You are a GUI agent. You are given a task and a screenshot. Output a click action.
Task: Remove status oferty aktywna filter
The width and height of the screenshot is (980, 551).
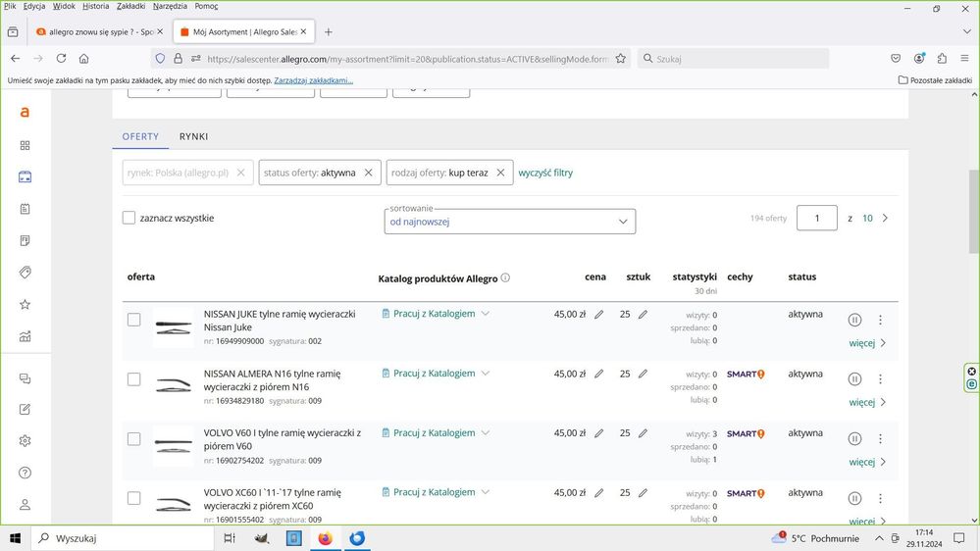pos(368,173)
